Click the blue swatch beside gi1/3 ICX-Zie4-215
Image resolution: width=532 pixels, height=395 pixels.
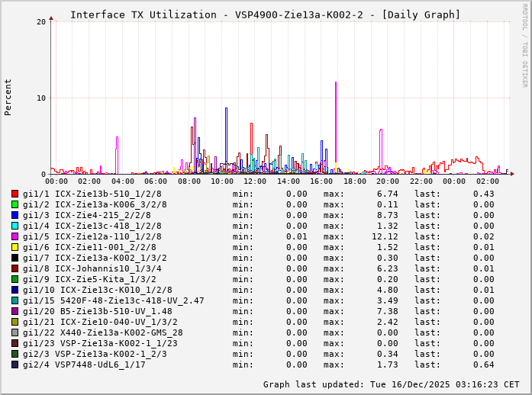point(15,215)
